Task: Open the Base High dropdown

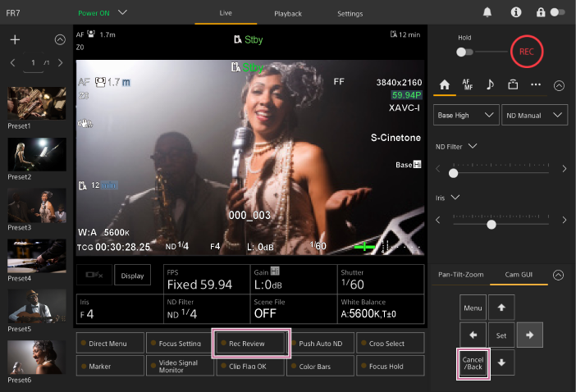Action: point(465,116)
